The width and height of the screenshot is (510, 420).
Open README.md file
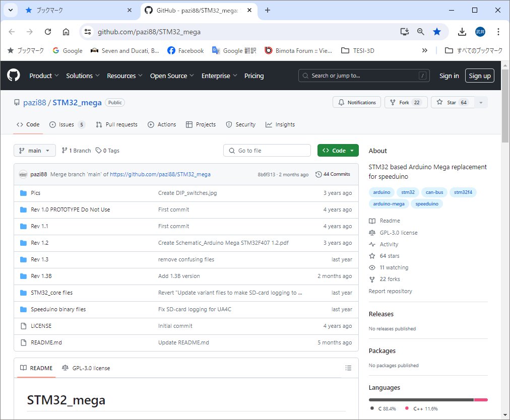(x=46, y=342)
